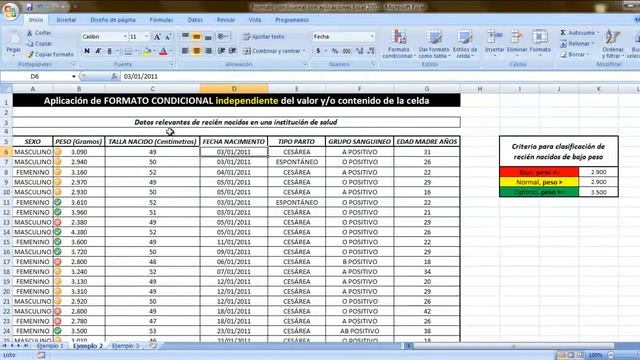
Task: Click the Autosuma sigma button
Action: pos(579,32)
